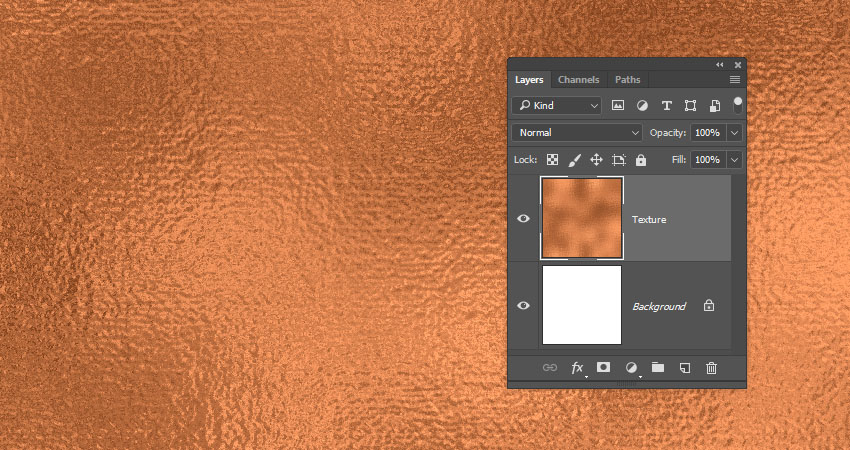Hide the Background layer
850x450 pixels.
coord(523,305)
